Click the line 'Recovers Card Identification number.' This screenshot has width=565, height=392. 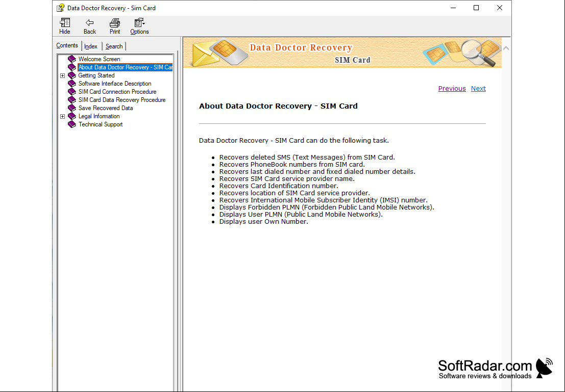point(279,186)
